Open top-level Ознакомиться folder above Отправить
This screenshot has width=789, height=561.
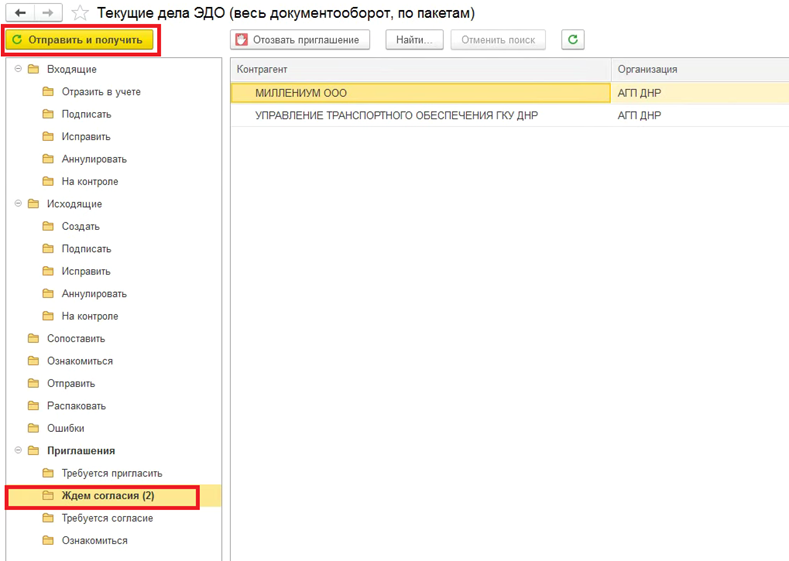(80, 361)
